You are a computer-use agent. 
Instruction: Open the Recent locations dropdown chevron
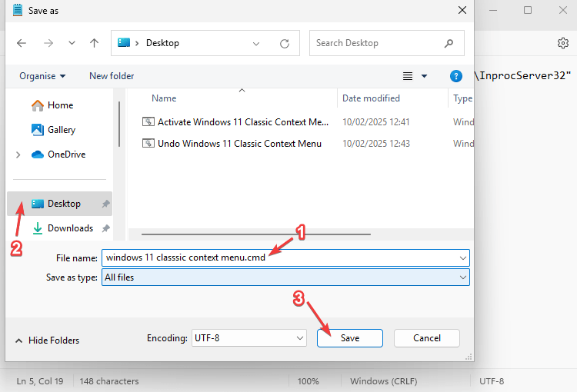point(72,43)
